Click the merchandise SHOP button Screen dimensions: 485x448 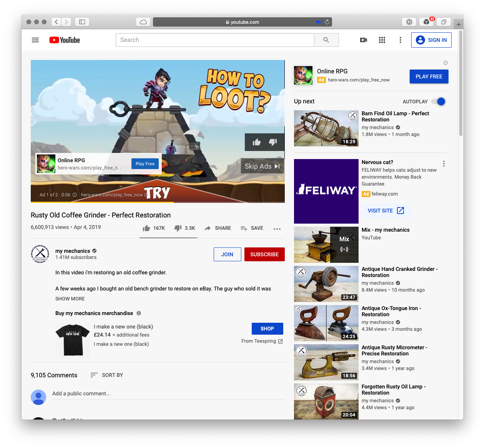click(x=267, y=329)
